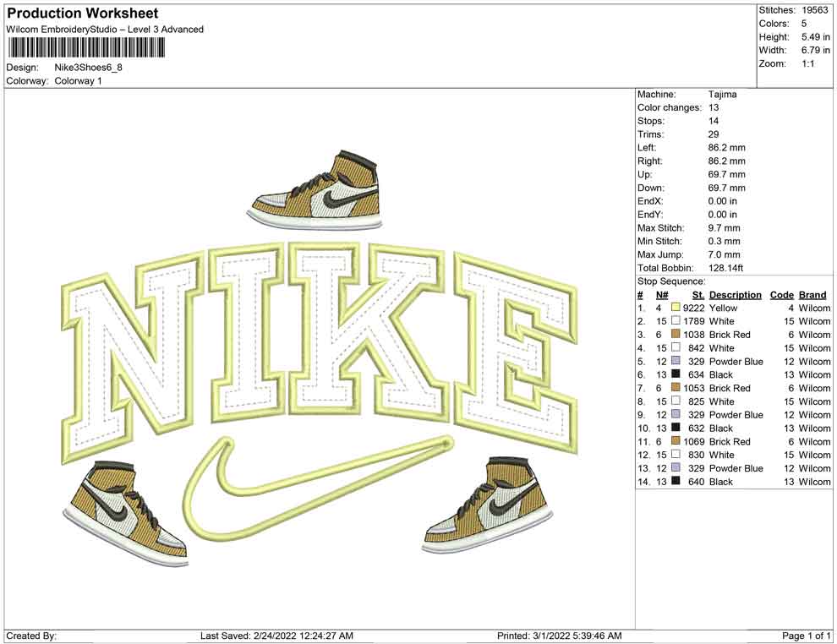Click the yellow swoosh outline

(x=318, y=487)
